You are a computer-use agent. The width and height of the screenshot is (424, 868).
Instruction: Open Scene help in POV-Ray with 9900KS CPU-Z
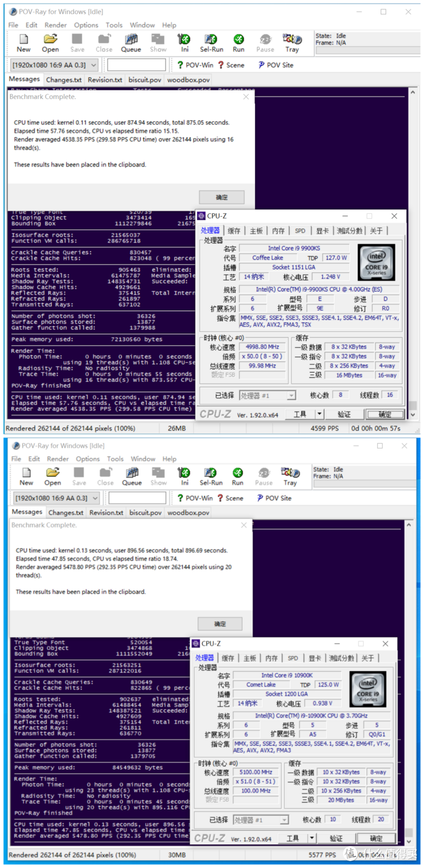coord(231,65)
